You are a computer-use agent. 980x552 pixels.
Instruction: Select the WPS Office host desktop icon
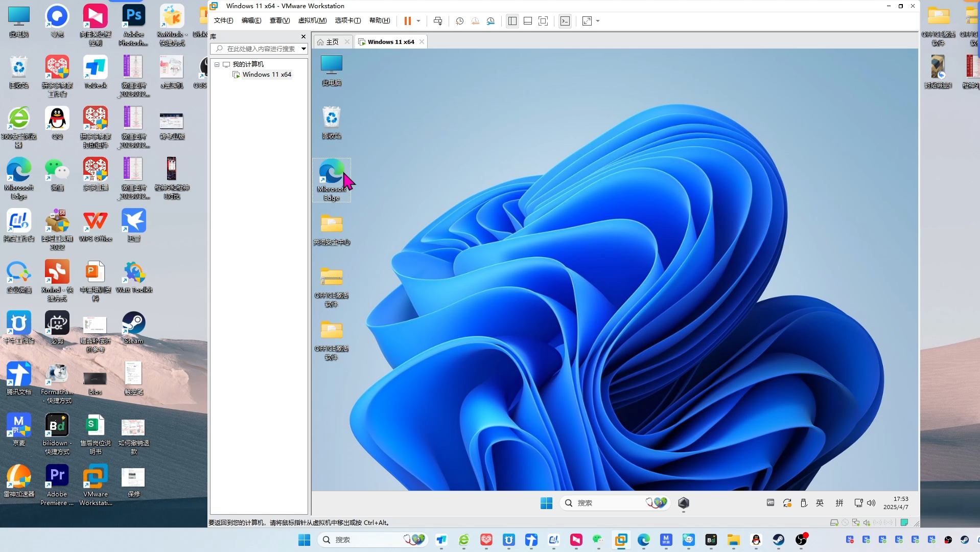(x=96, y=226)
